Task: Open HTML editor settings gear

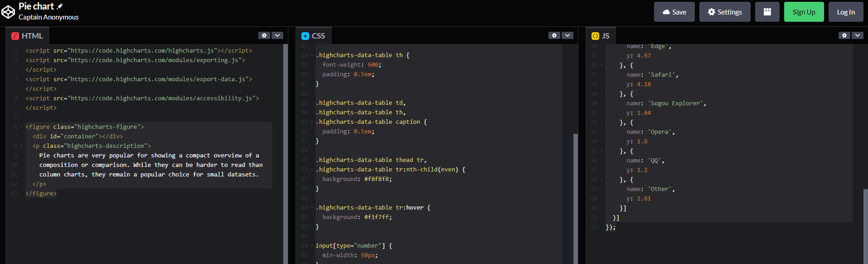Action: tap(264, 35)
